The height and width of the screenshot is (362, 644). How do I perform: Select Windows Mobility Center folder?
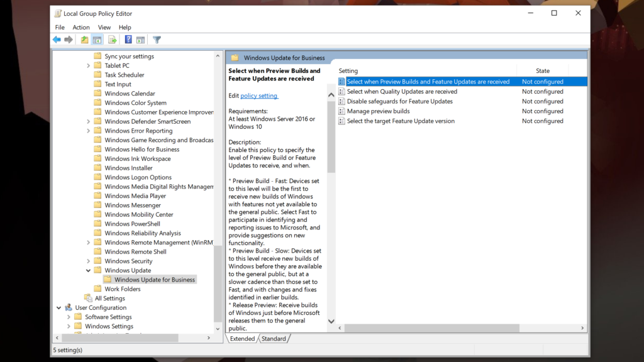tap(139, 215)
